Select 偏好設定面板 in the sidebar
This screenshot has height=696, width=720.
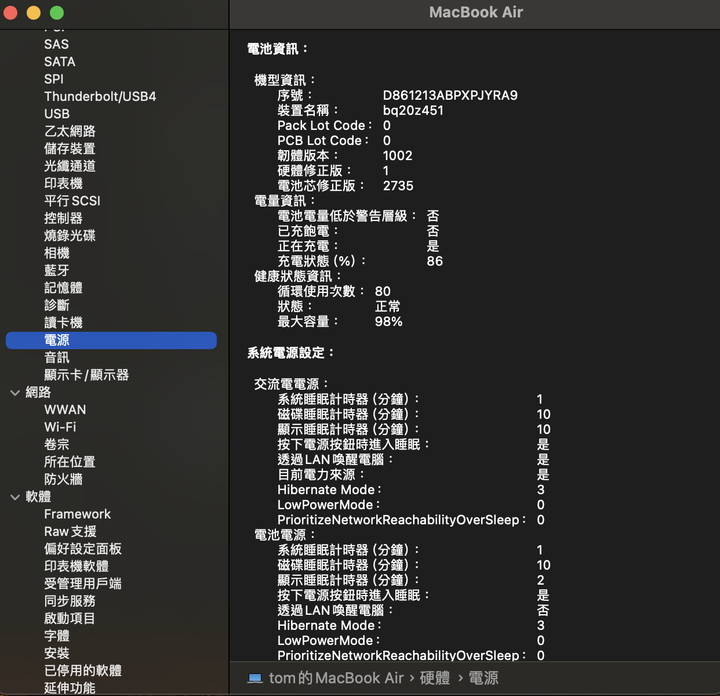(83, 550)
